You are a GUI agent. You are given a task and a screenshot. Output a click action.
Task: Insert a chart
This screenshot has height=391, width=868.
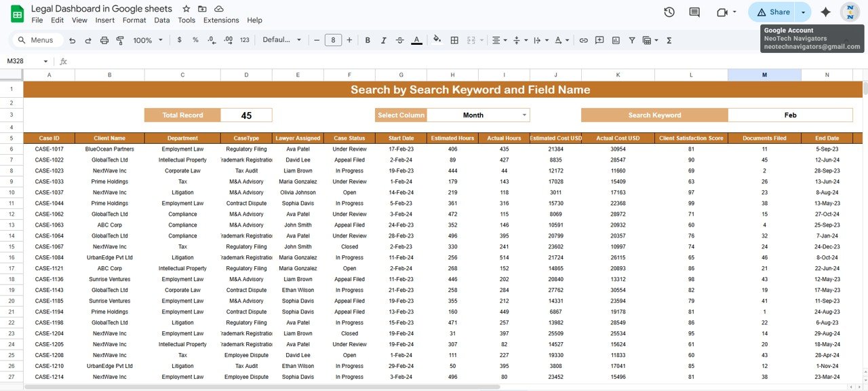(615, 40)
